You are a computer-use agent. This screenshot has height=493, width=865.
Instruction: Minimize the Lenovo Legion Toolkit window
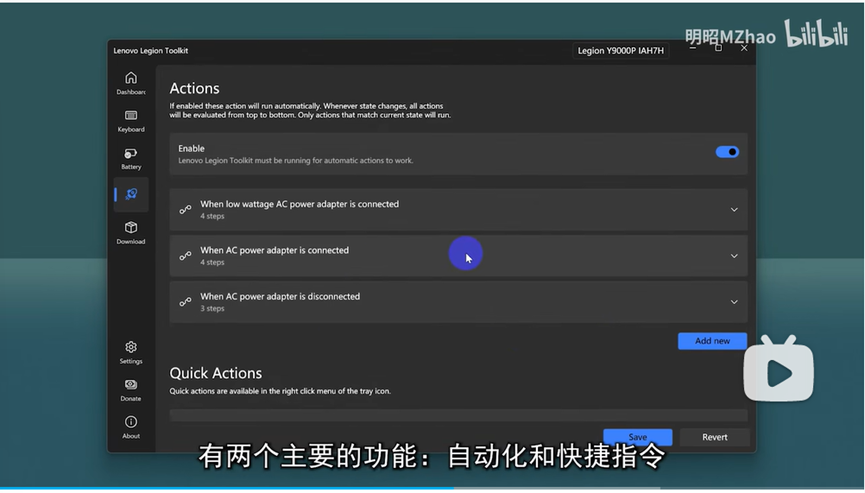click(693, 48)
